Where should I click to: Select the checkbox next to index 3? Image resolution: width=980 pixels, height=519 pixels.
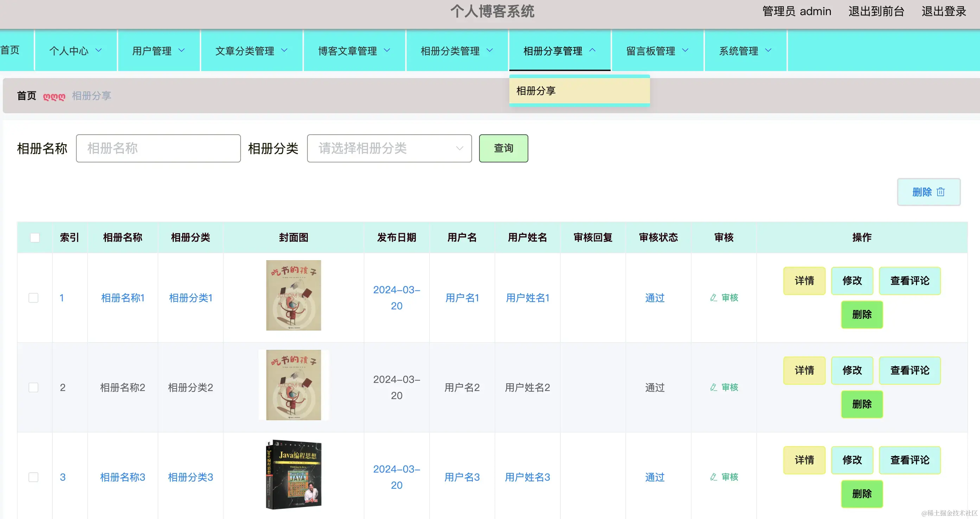pos(33,477)
